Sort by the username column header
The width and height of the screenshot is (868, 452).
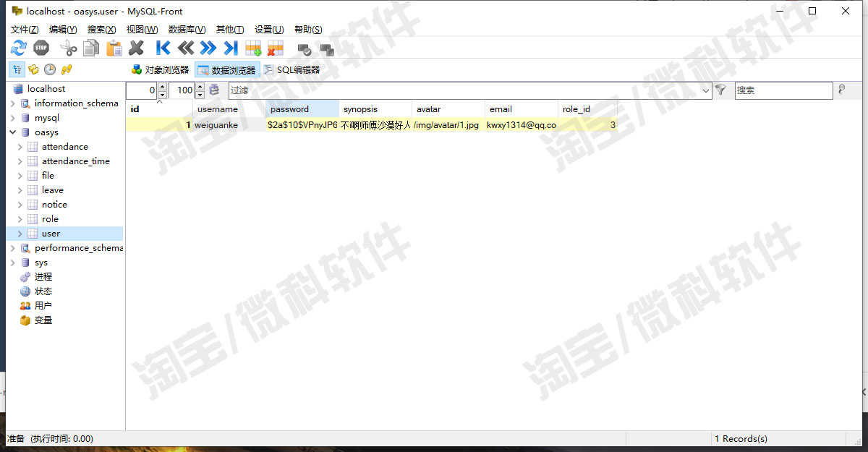[x=229, y=109]
